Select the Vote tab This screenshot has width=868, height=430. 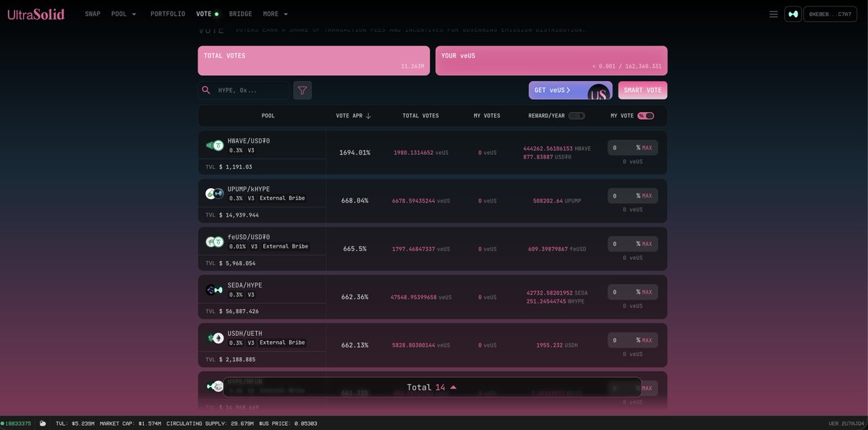207,14
